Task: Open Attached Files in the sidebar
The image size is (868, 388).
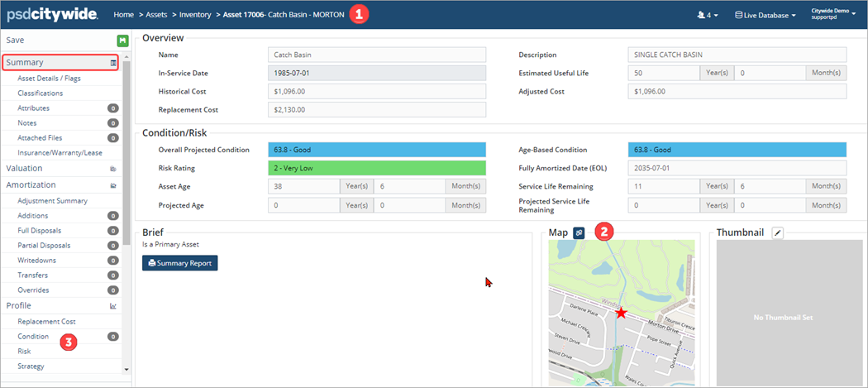Action: [x=40, y=138]
